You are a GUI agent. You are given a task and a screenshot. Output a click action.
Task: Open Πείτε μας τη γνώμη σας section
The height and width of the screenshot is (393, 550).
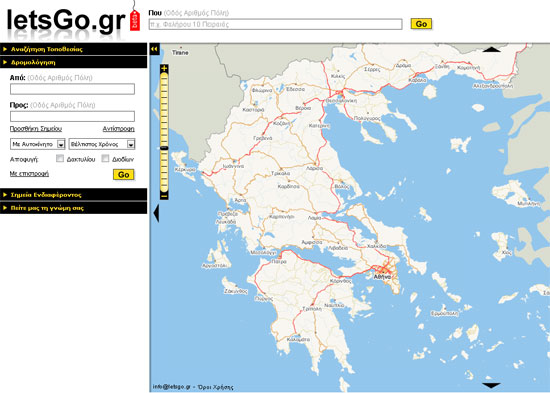coord(74,208)
